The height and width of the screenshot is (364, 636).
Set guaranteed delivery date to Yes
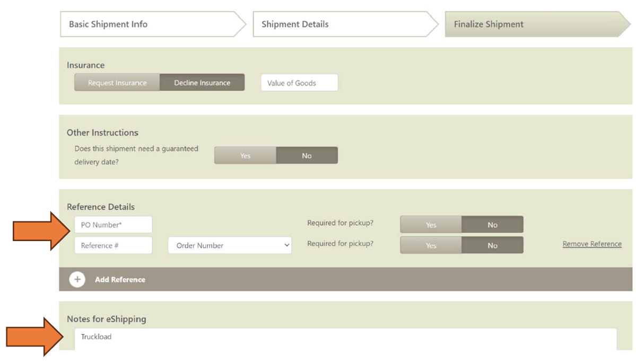245,156
